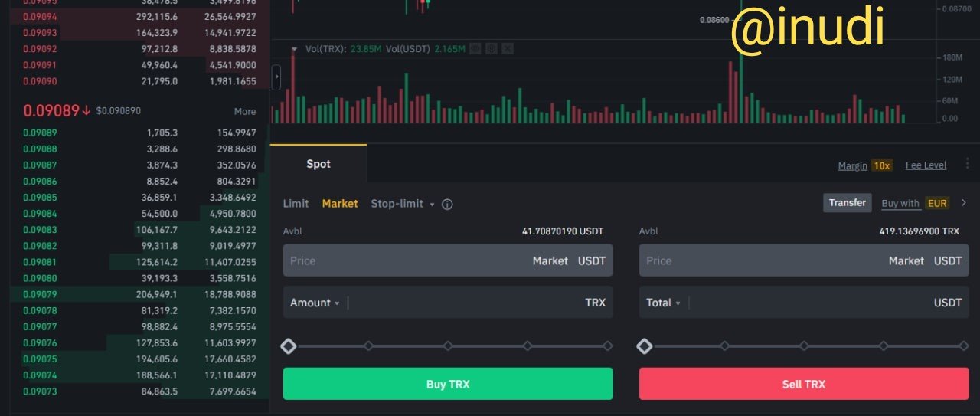
Task: Click the Vol(TRX) 23.85M value
Action: 367,48
